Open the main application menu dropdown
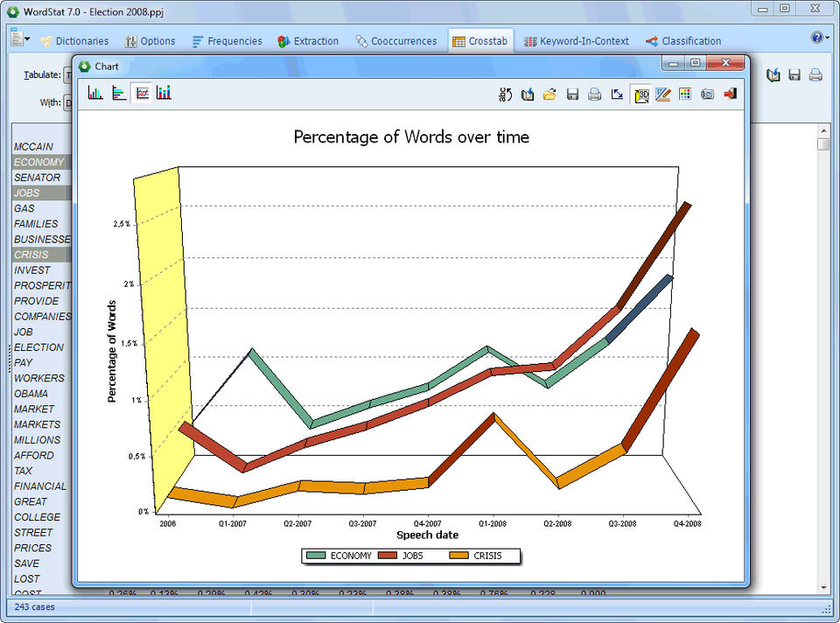The width and height of the screenshot is (840, 623). (20, 38)
